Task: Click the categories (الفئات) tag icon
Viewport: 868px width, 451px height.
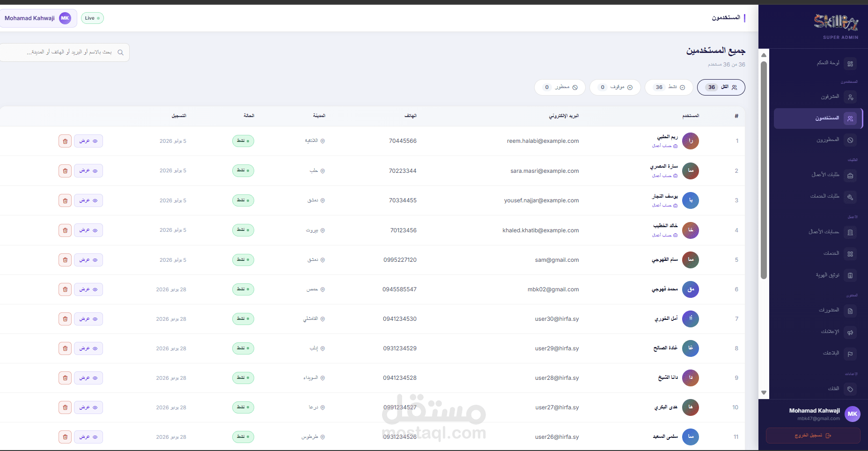Action: click(x=850, y=389)
